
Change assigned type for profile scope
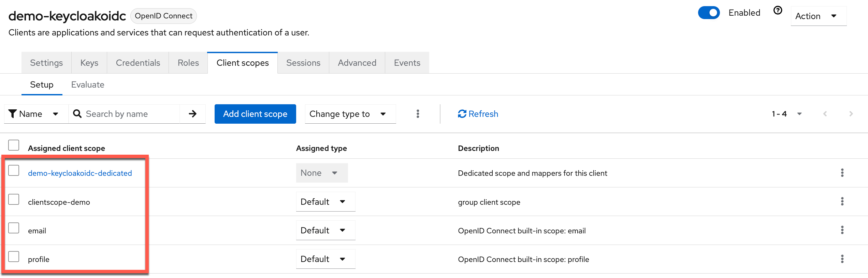325,259
